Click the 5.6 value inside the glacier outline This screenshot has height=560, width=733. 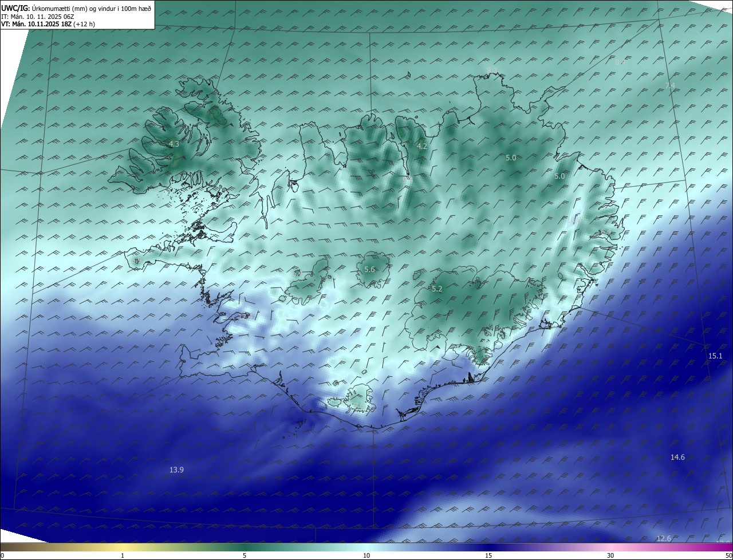(x=369, y=269)
